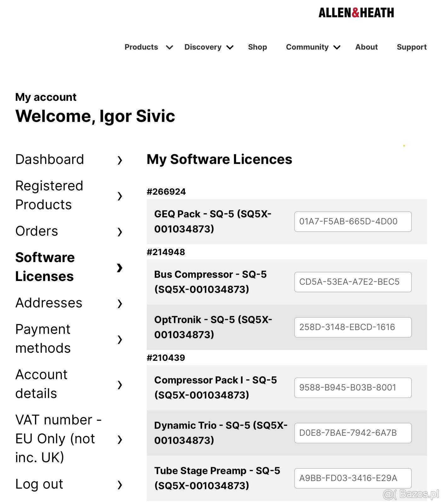Viewport: 442px width, 504px height.
Task: Select the Dynamic Trio licence key field
Action: click(x=353, y=433)
